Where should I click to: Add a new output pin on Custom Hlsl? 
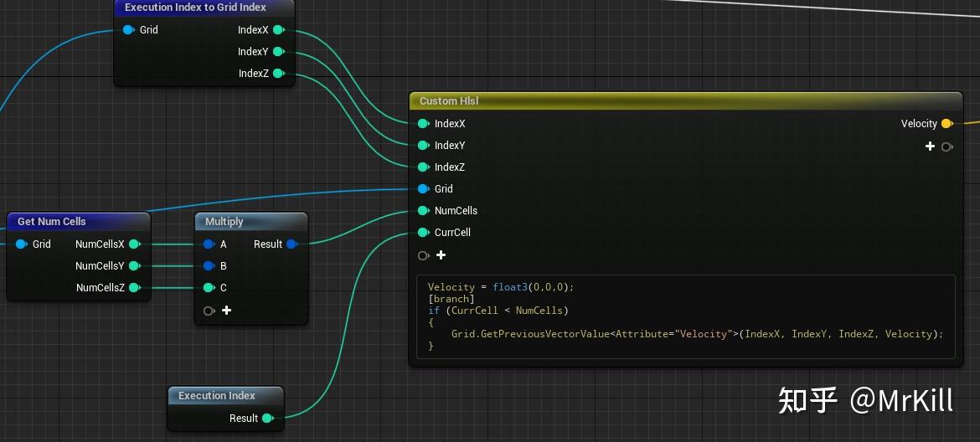930,146
